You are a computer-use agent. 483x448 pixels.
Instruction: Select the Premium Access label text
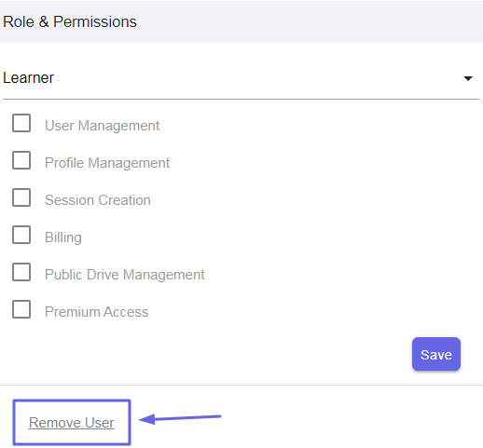tap(96, 312)
